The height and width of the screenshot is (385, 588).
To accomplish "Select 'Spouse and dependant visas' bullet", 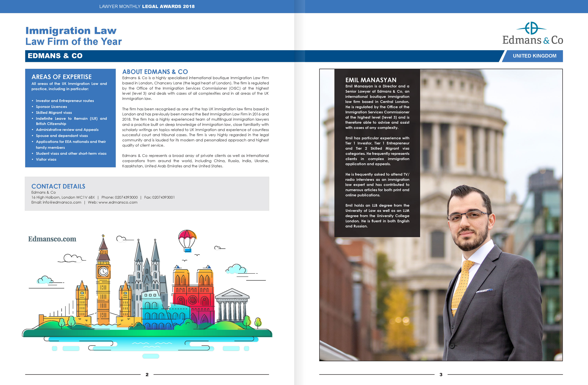I will pos(62,136).
